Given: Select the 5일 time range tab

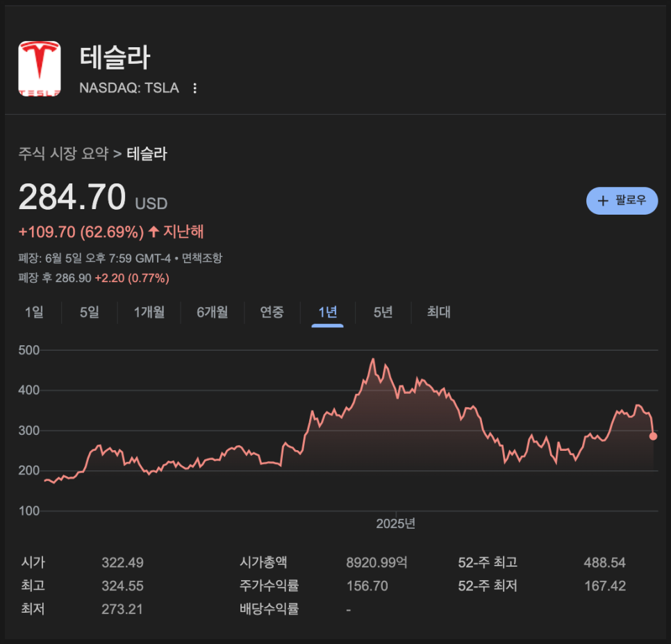Looking at the screenshot, I should click(89, 312).
